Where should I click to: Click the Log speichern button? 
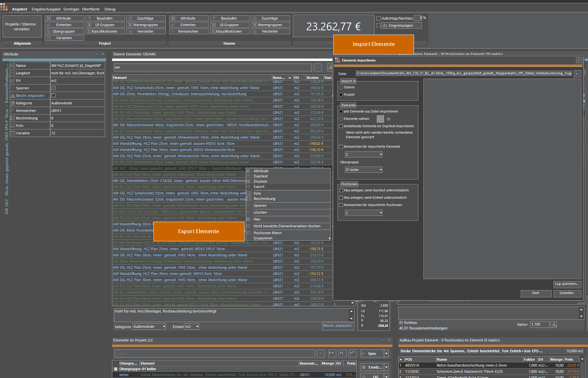point(567,284)
